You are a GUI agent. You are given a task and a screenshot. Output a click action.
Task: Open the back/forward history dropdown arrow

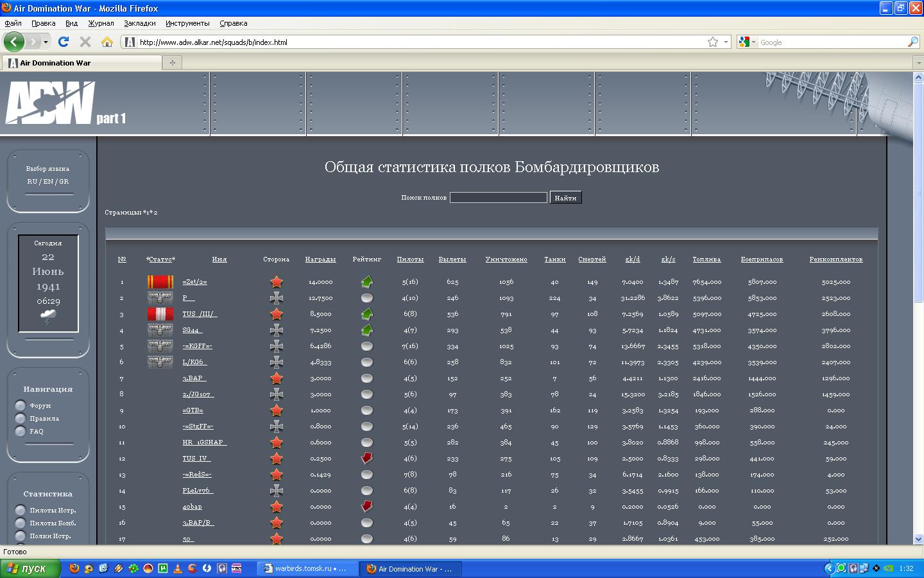pos(46,42)
